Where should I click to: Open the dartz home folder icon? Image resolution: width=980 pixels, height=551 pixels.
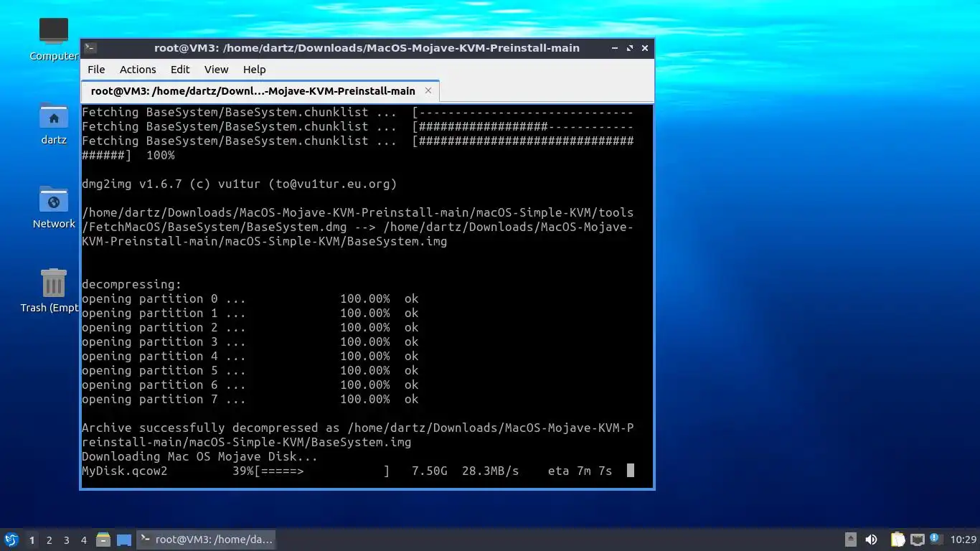click(x=54, y=123)
